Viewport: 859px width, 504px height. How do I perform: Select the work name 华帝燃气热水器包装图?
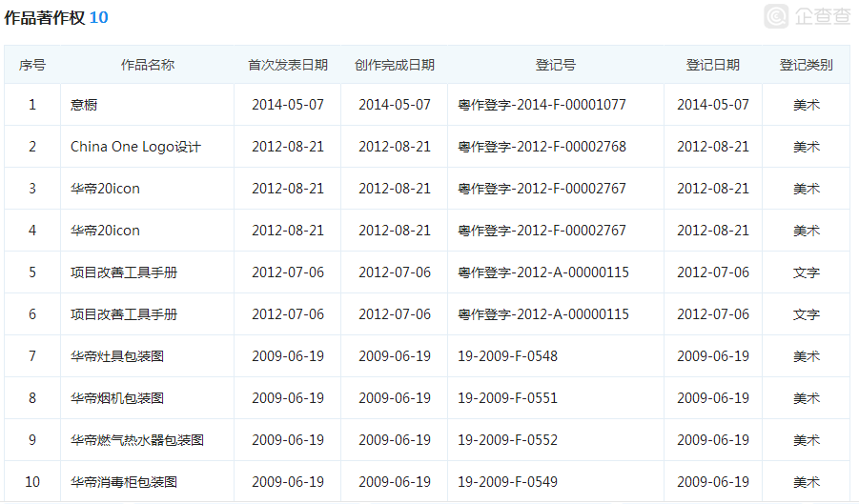point(137,440)
